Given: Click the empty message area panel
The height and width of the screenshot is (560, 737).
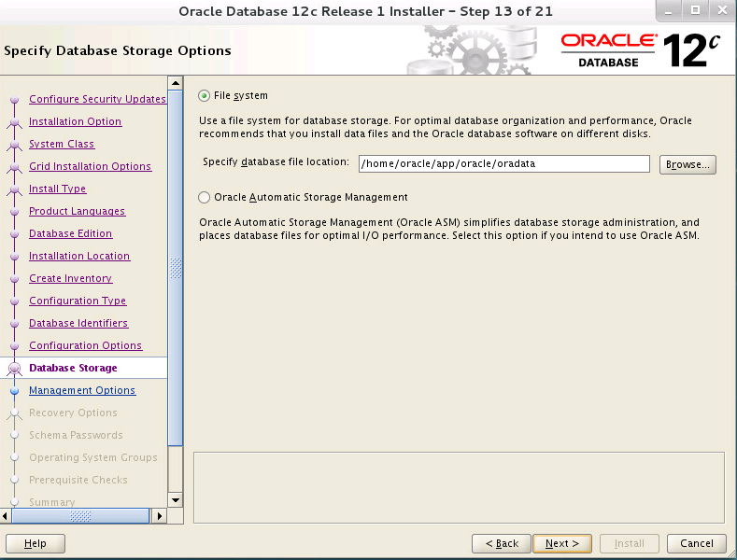Looking at the screenshot, I should click(459, 487).
